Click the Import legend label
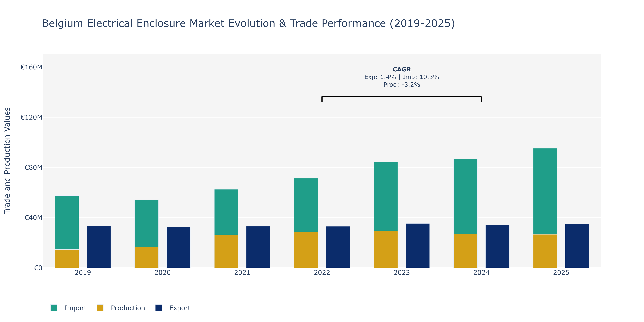Image resolution: width=644 pixels, height=322 pixels. (x=75, y=308)
